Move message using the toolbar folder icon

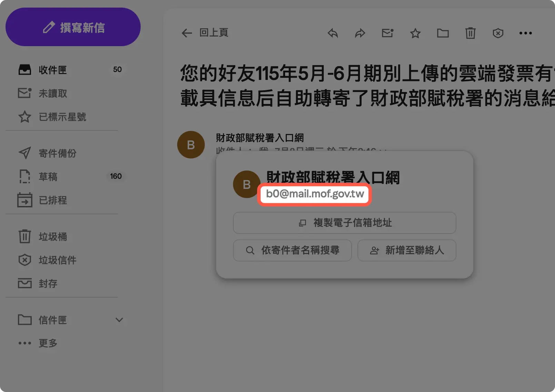click(443, 33)
